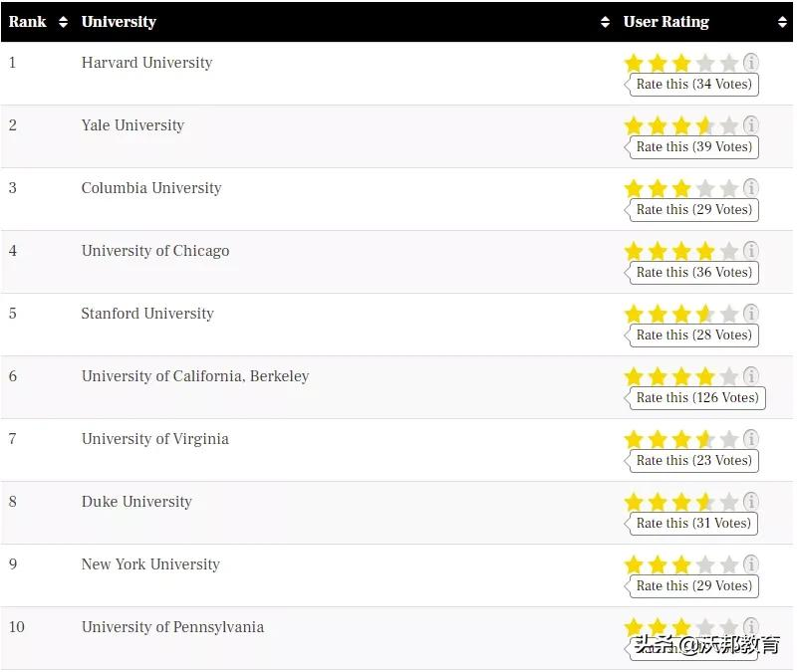Click the info icon beside Harvard's rating
The height and width of the screenshot is (672, 798).
pyautogui.click(x=751, y=63)
